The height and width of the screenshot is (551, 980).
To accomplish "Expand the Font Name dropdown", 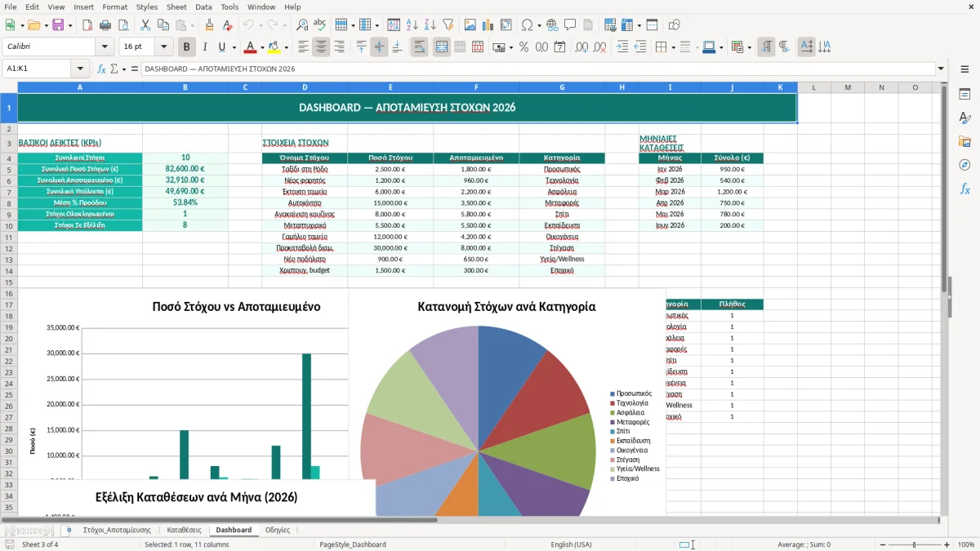I will (105, 47).
